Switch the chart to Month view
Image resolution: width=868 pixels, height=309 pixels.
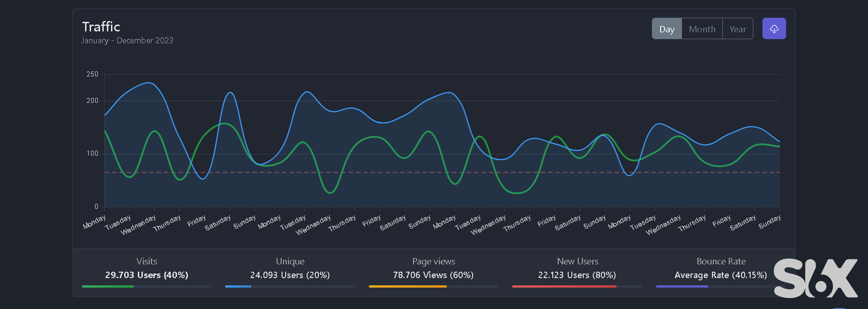(x=702, y=29)
